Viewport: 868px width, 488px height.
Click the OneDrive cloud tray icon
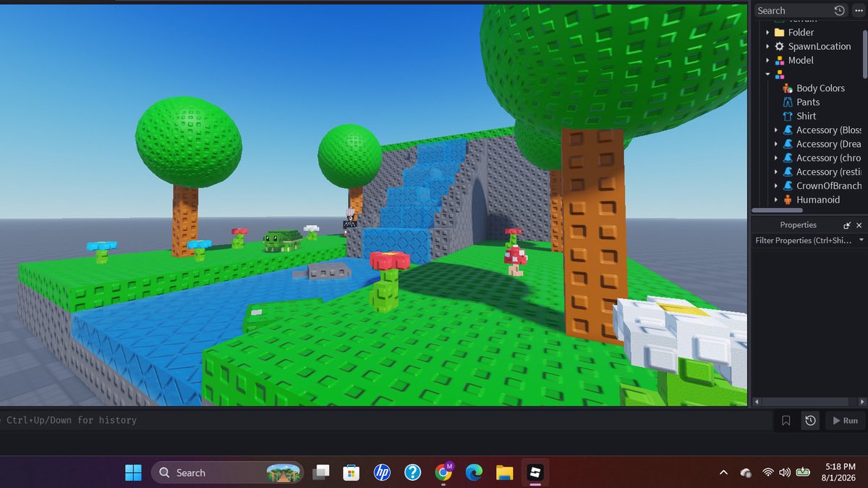746,473
